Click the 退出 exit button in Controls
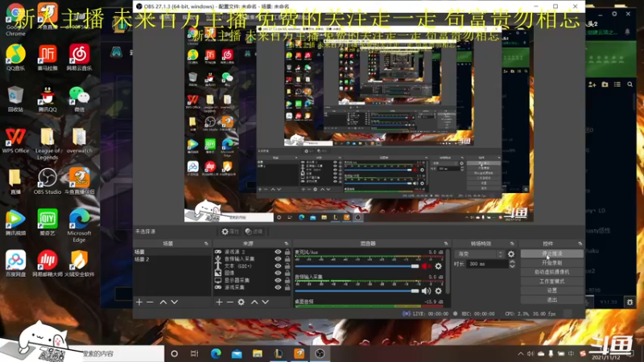The width and height of the screenshot is (644, 362). [551, 299]
